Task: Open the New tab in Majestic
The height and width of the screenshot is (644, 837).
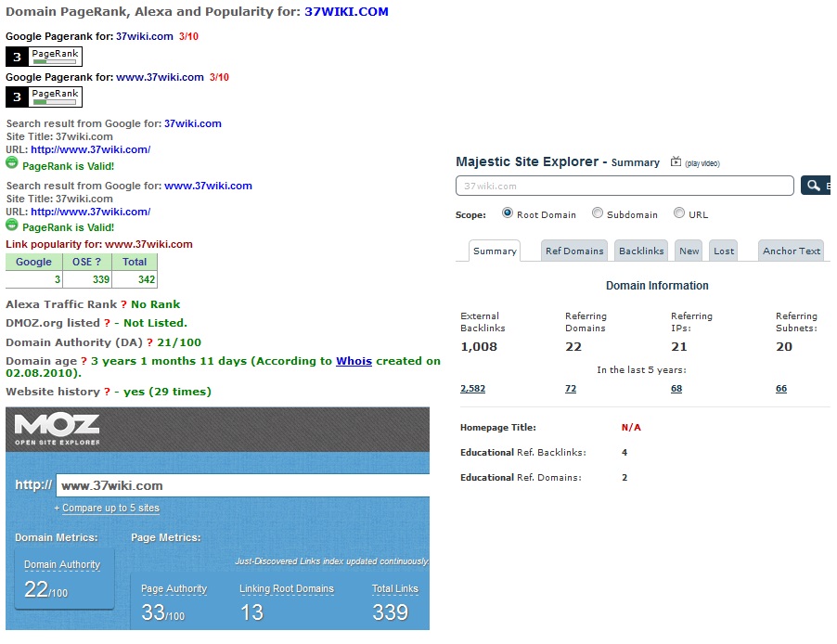Action: [689, 251]
